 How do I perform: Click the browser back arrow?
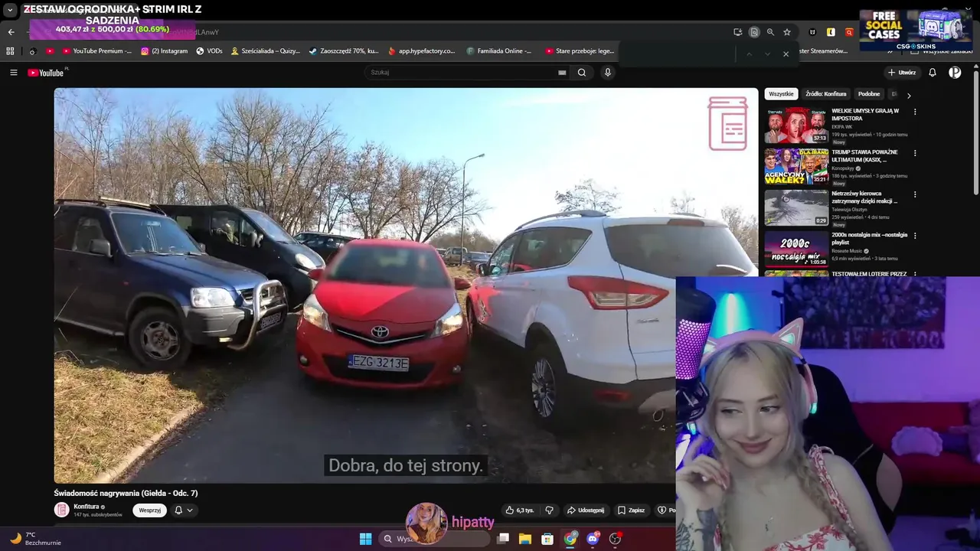coord(11,32)
